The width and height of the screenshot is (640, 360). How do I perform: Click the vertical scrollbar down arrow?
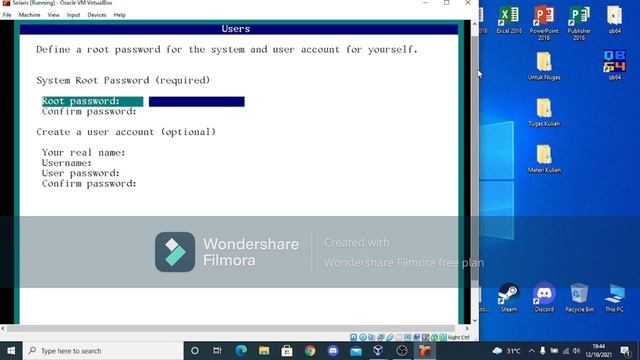click(475, 321)
